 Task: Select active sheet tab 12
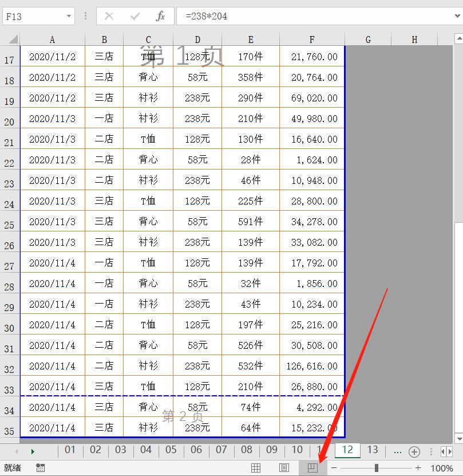[x=347, y=450]
